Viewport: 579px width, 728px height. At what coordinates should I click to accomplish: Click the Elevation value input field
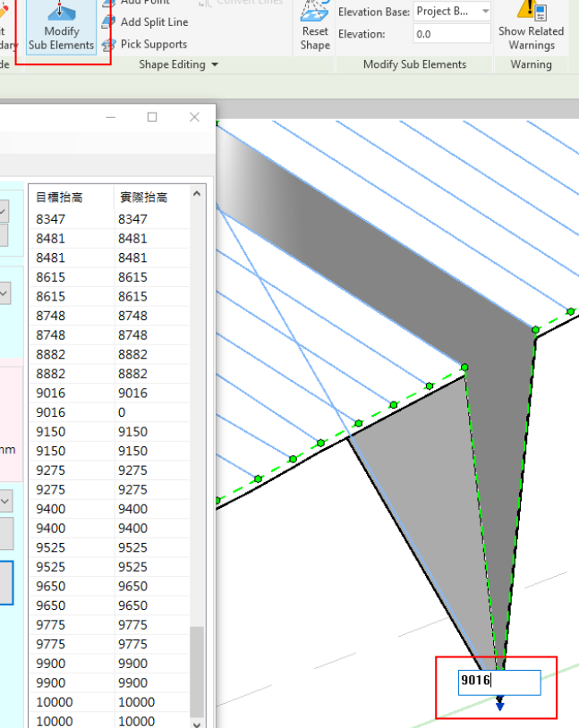451,34
